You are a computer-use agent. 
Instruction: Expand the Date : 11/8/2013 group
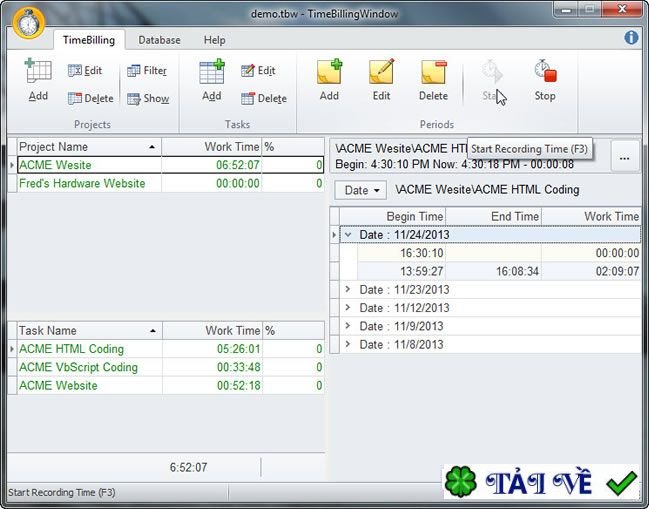[x=348, y=344]
